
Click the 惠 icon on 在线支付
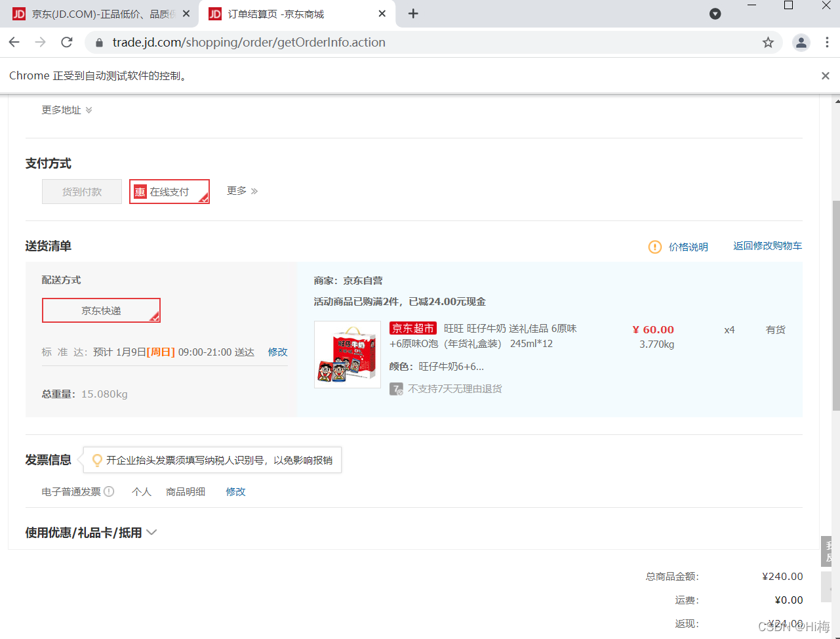point(140,192)
